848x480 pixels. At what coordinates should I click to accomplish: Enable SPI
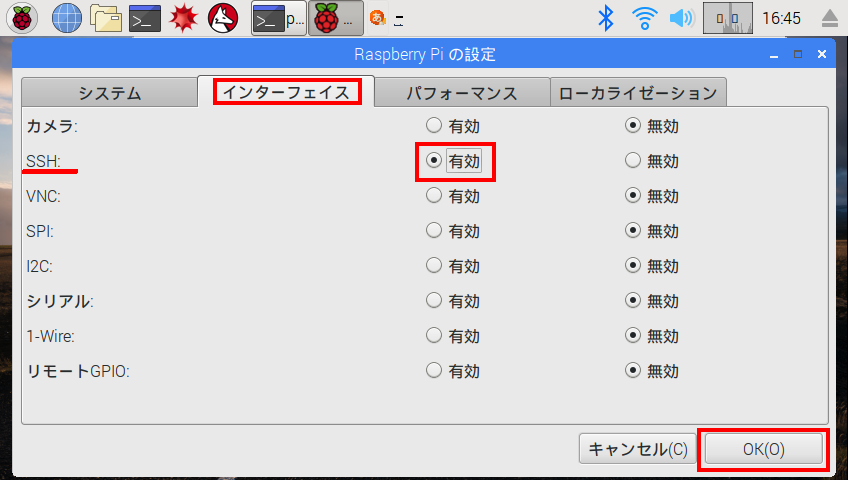pos(453,231)
